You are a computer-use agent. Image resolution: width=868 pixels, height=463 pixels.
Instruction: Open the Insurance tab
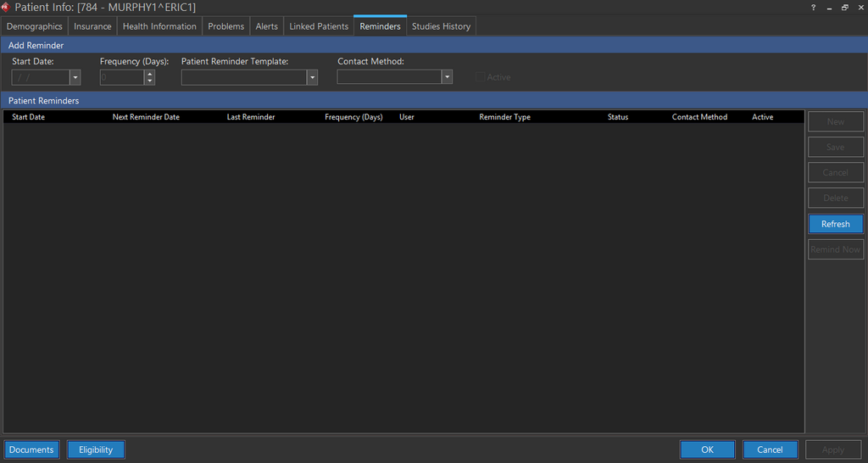92,26
